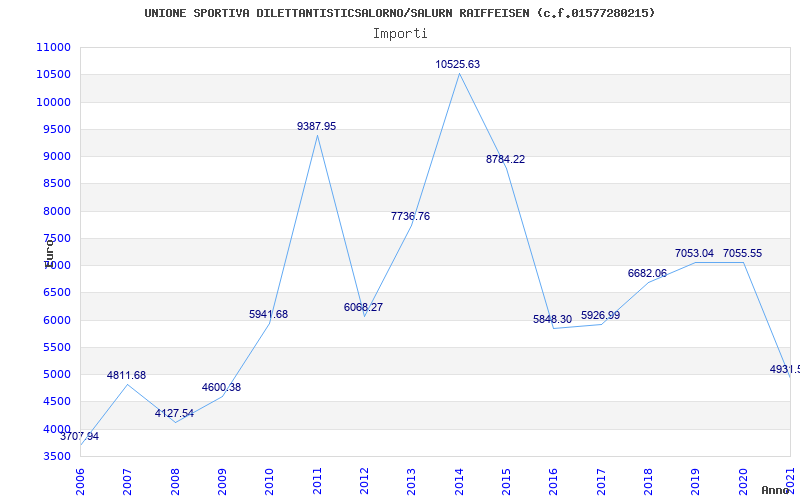
Task: Click x-axis year 2020
Action: click(743, 482)
